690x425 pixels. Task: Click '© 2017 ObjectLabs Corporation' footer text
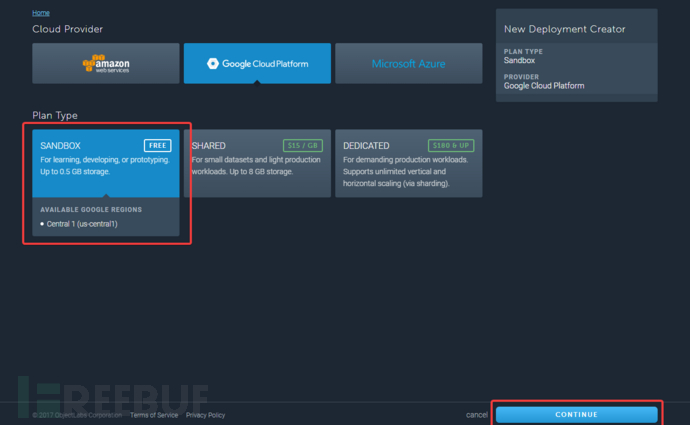[x=77, y=415]
